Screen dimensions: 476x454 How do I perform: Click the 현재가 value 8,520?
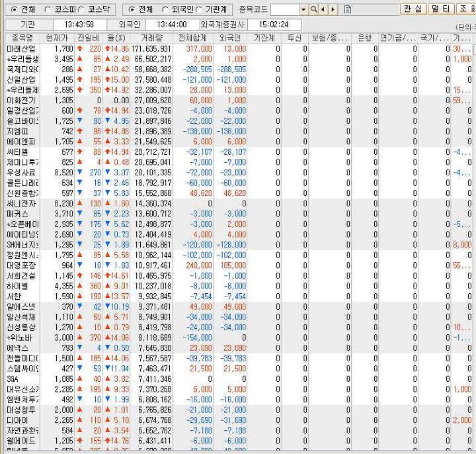click(63, 173)
